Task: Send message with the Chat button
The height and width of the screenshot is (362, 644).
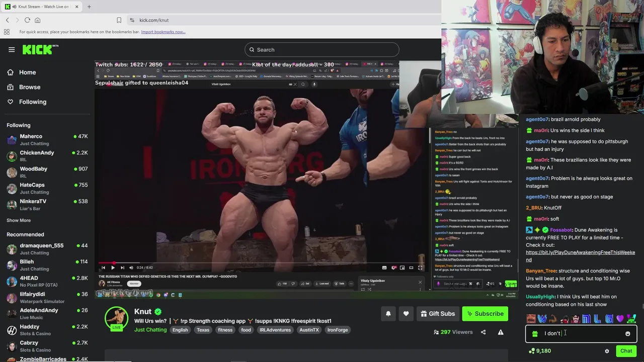Action: click(x=626, y=351)
